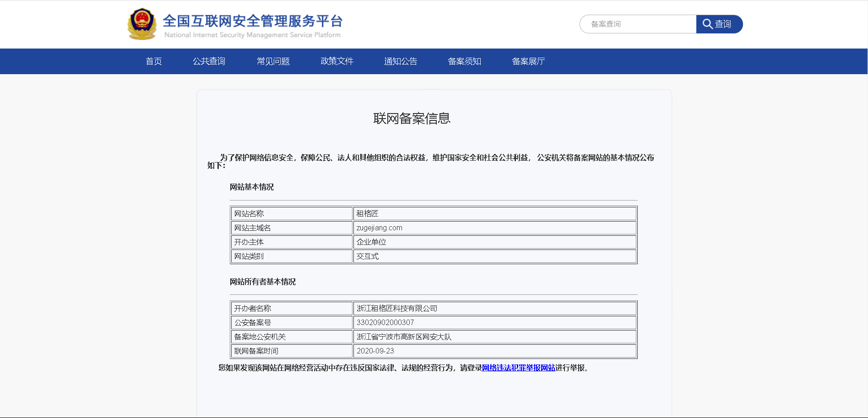The width and height of the screenshot is (868, 418).
Task: Click the national police emblem logo
Action: (142, 24)
